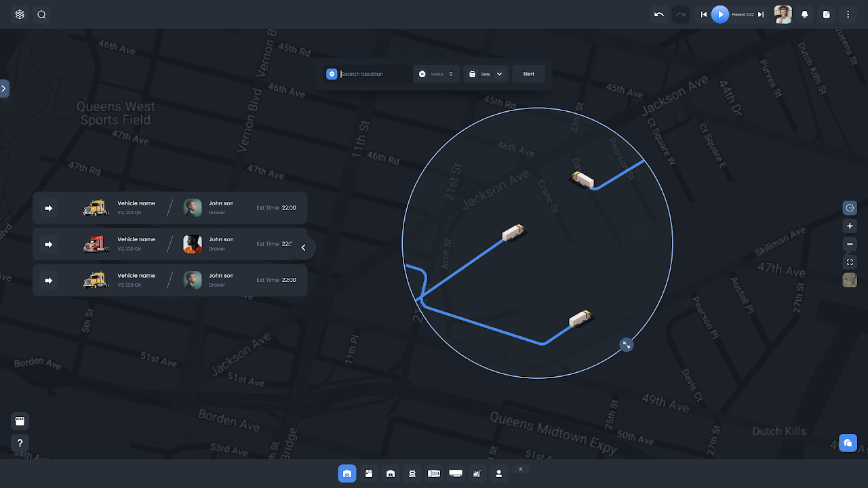Screen dimensions: 868x488
Task: Zoom in the map with plus
Action: click(850, 226)
